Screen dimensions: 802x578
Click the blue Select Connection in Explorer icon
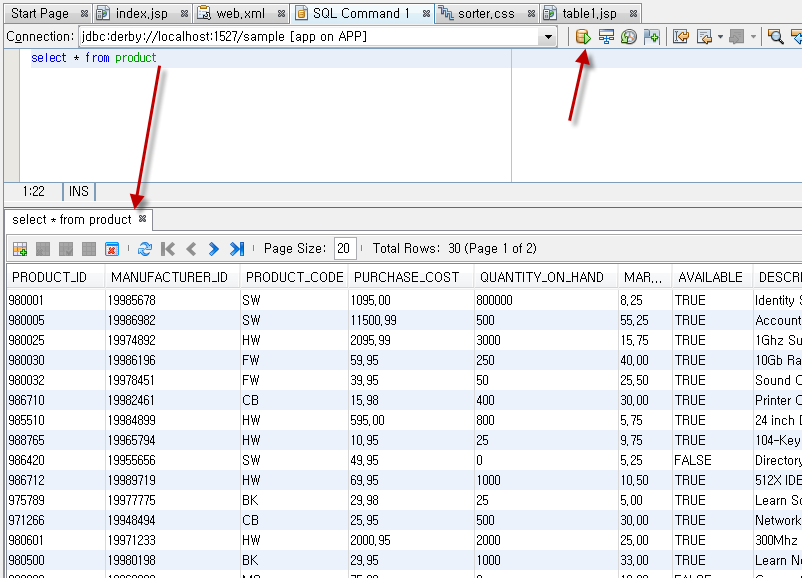pos(606,37)
